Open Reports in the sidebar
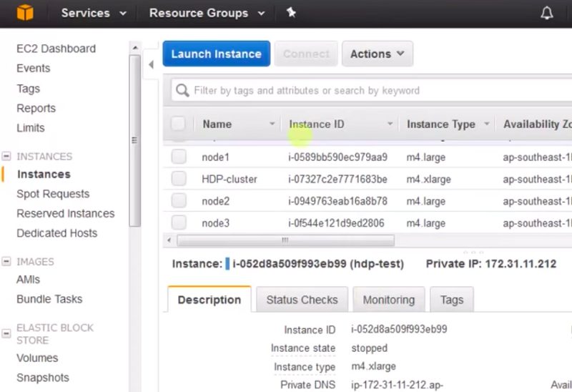Screen dimensions: 572x392 tap(36, 108)
